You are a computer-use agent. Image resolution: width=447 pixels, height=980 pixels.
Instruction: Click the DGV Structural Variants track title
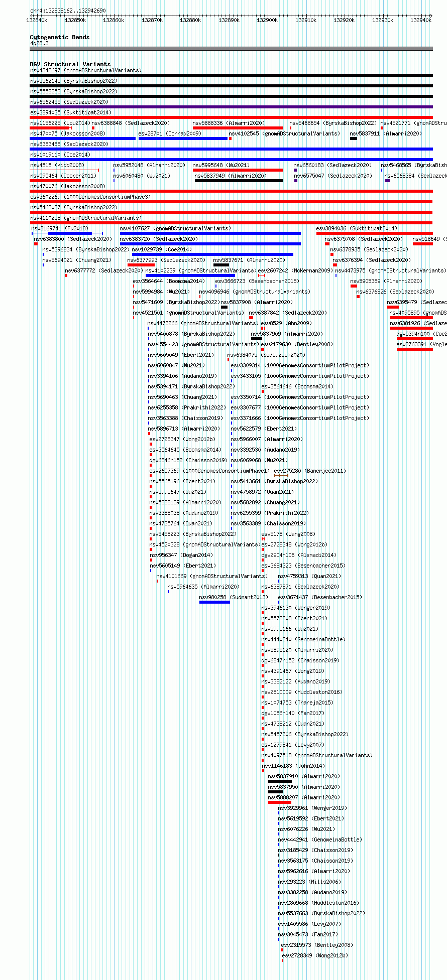70,64
